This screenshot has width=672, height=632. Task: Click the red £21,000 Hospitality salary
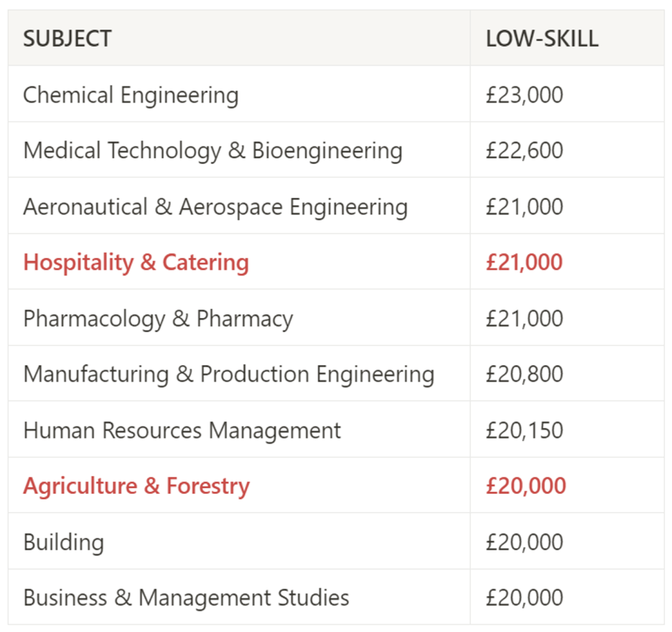point(524,263)
